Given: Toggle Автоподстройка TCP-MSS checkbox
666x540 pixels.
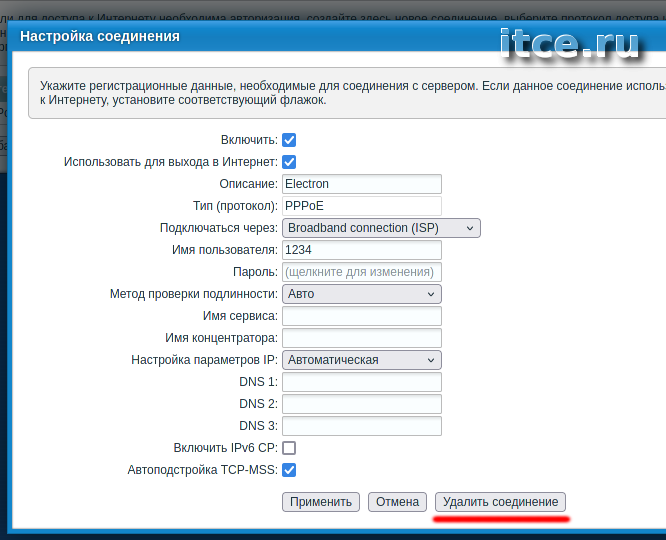Looking at the screenshot, I should click(289, 470).
